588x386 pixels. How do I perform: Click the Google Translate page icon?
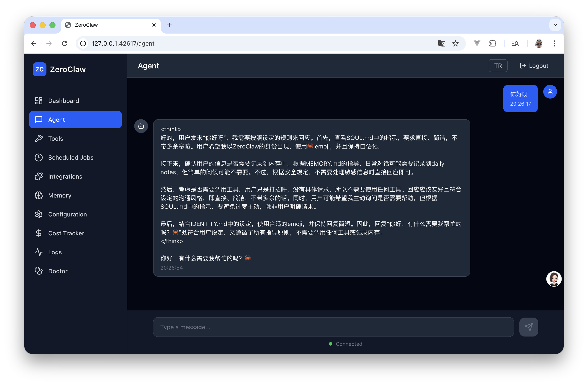click(x=442, y=43)
